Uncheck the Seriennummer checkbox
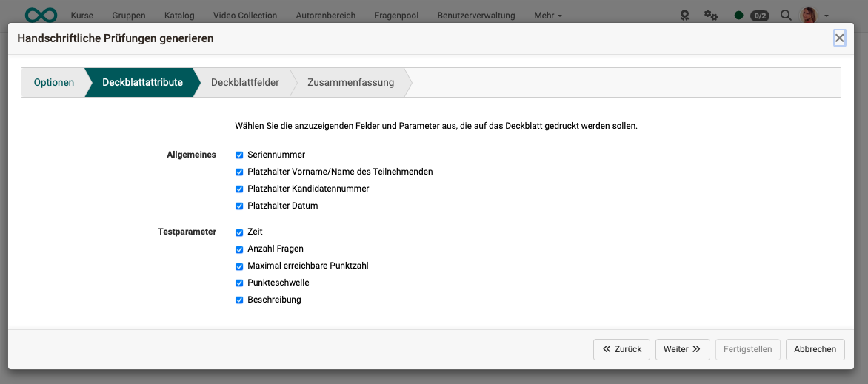Image resolution: width=868 pixels, height=384 pixels. pos(239,155)
